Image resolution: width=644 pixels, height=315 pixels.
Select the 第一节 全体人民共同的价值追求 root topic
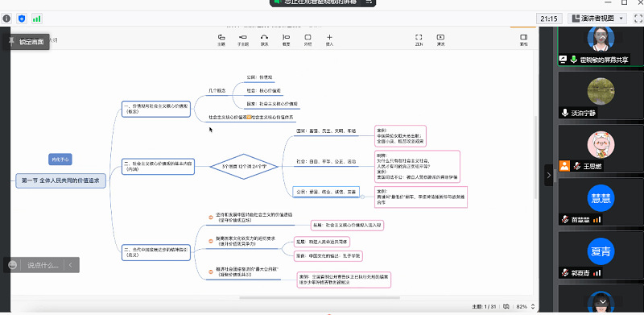pyautogui.click(x=61, y=180)
